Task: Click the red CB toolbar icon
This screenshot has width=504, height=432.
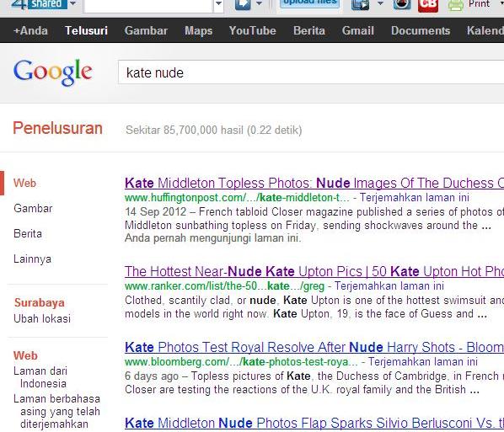Action: tap(428, 5)
